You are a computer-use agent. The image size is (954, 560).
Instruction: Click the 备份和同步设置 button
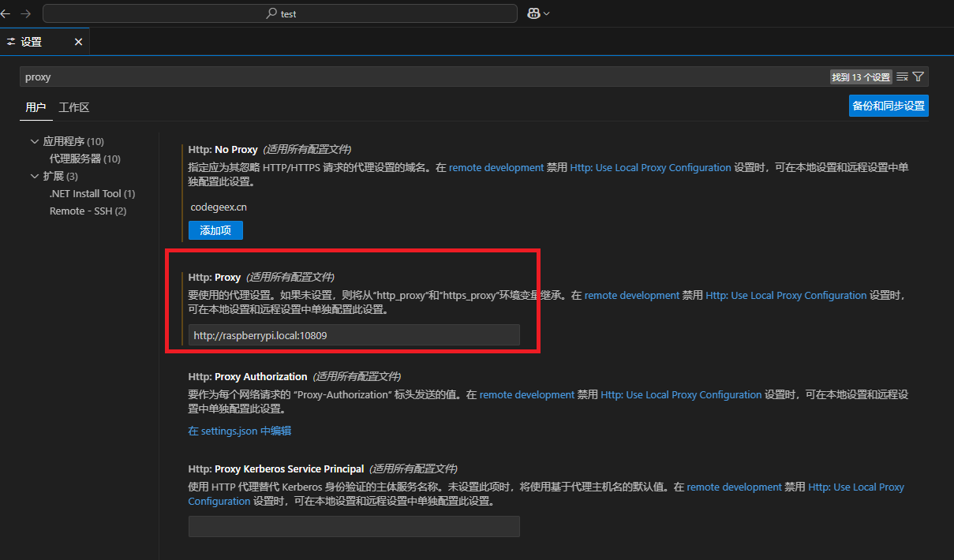889,106
